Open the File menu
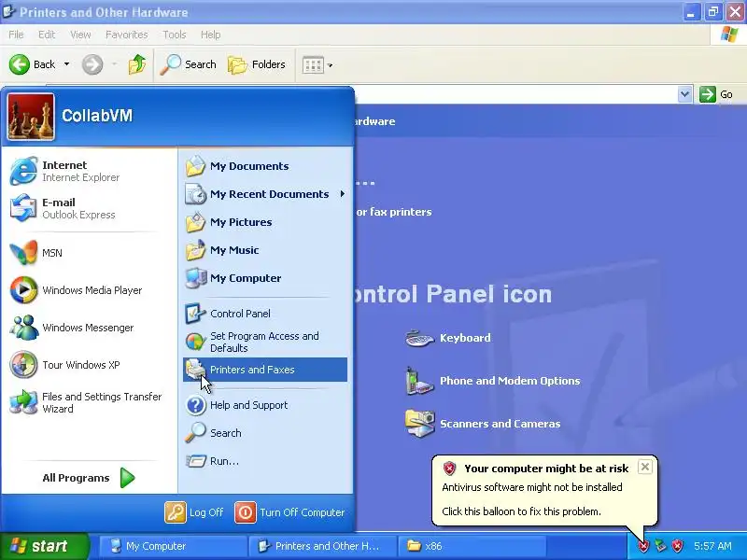 16,35
